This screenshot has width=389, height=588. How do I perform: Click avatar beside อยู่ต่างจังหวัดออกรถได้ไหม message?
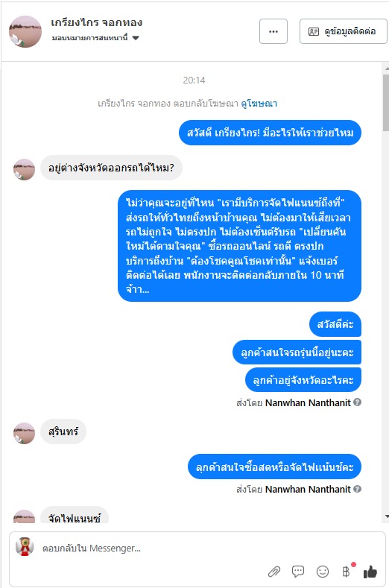tap(24, 169)
